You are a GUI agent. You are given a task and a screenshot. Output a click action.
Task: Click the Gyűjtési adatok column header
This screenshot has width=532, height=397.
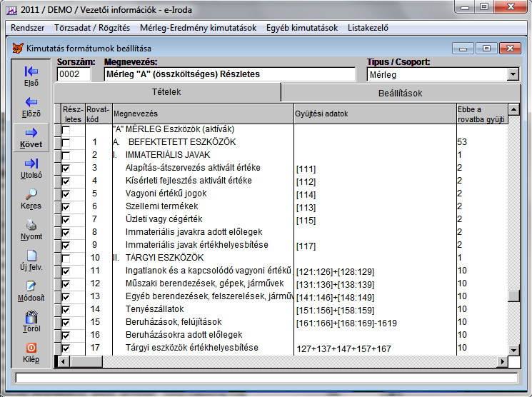[x=321, y=114]
